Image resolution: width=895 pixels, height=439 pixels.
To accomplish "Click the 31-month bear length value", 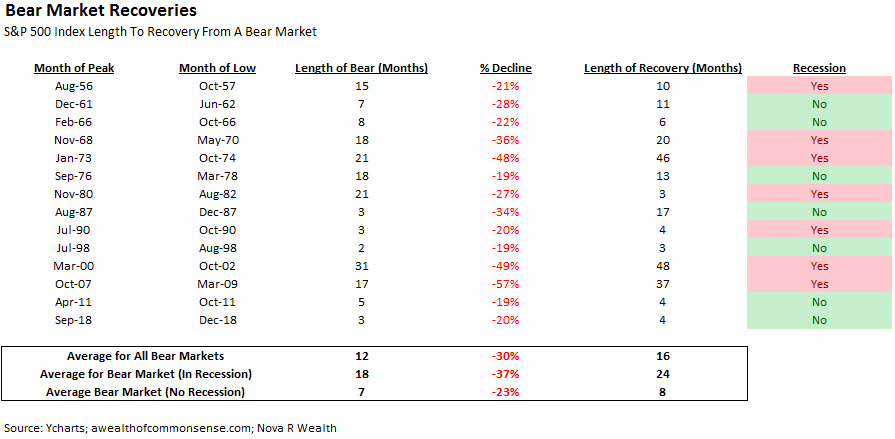I will click(x=362, y=266).
